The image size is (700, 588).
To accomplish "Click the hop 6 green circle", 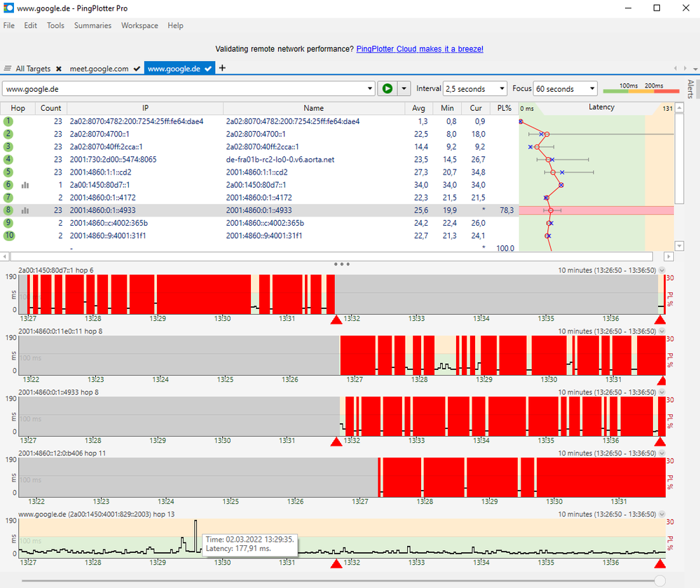I will click(8, 185).
